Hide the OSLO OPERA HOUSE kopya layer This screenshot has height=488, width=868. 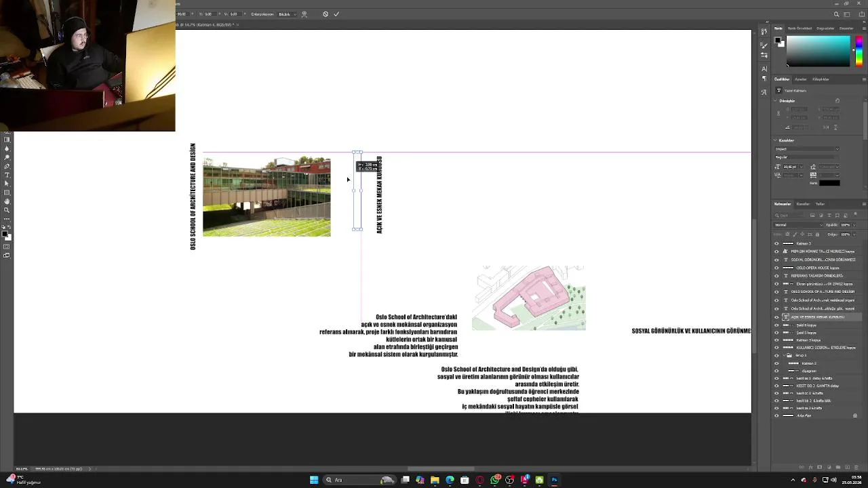777,268
